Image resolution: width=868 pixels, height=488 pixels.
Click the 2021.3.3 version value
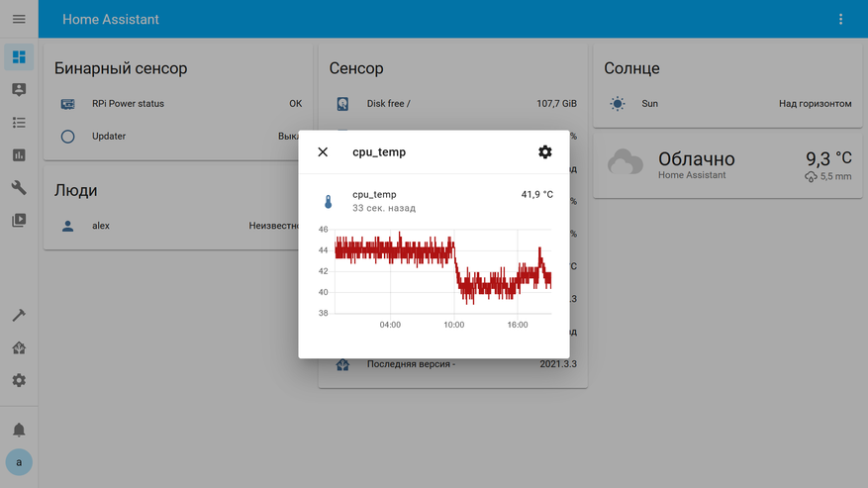pos(558,364)
